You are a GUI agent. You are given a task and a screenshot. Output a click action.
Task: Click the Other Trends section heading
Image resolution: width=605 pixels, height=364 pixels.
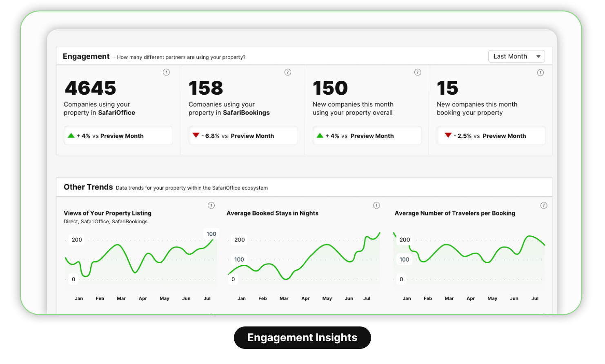point(88,187)
